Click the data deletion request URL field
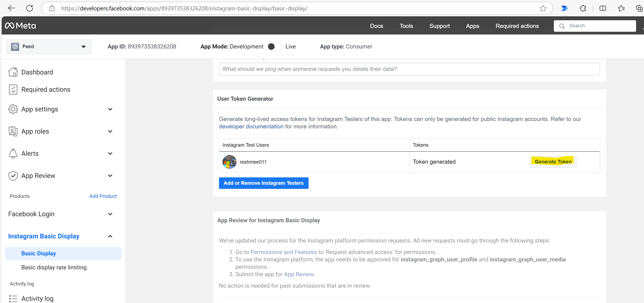 (409, 69)
